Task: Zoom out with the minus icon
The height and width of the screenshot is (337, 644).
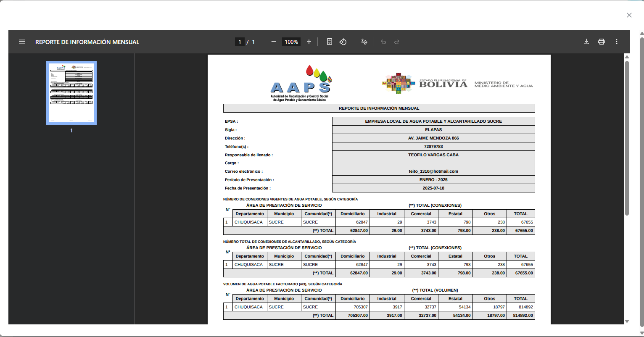Action: 274,42
